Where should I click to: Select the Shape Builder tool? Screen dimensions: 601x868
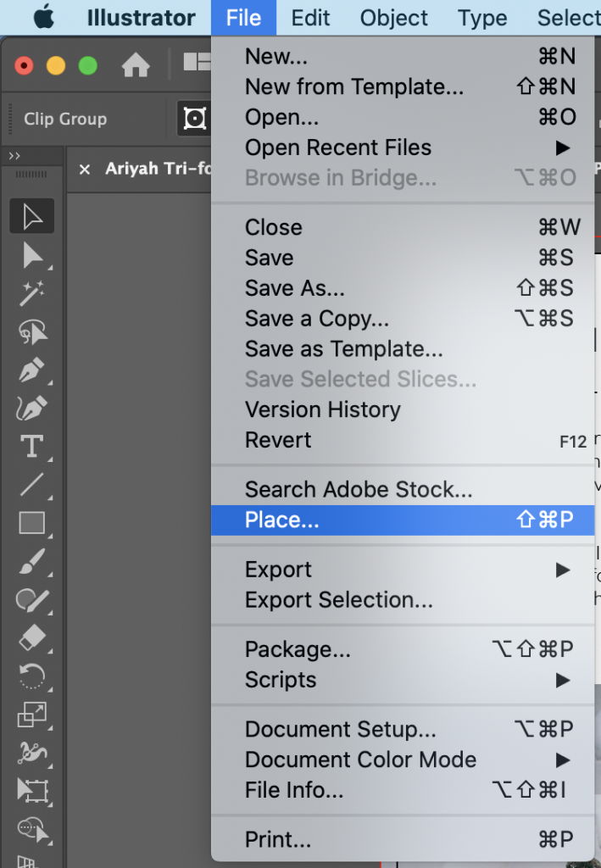[x=32, y=829]
